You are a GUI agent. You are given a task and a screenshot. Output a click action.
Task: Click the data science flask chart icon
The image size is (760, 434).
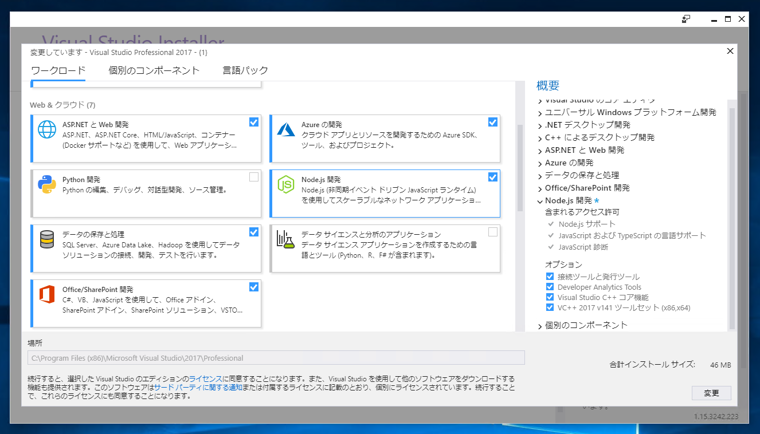286,240
